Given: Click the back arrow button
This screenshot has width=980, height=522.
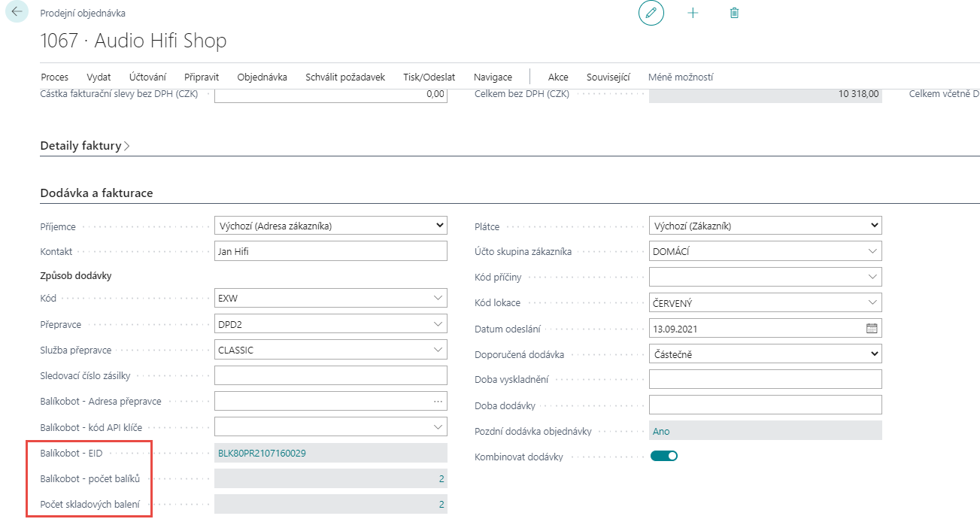Looking at the screenshot, I should coord(17,13).
